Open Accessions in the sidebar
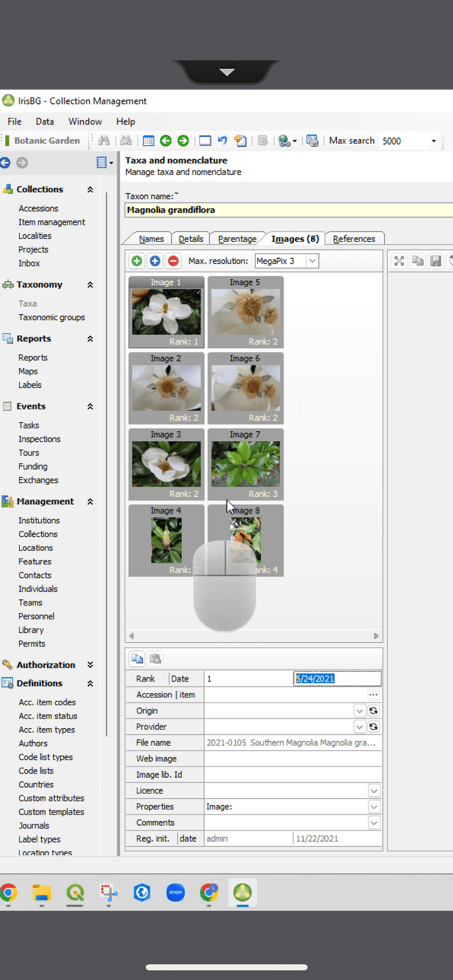 38,208
